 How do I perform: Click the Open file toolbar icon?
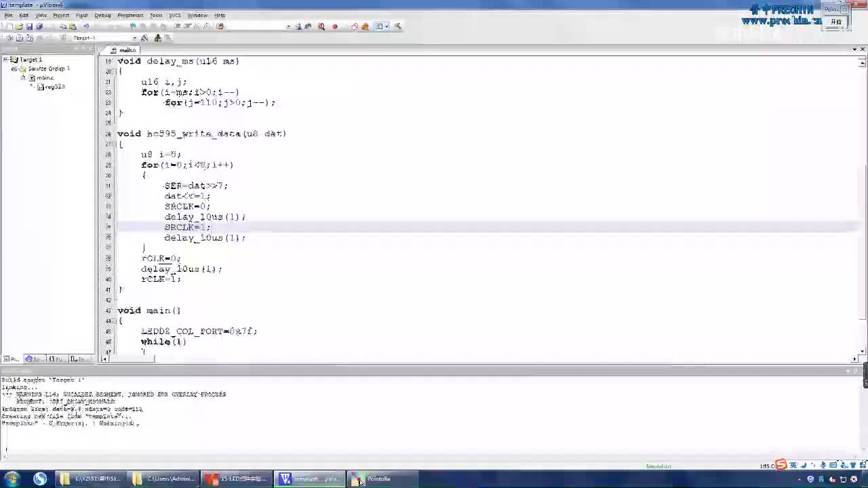(x=19, y=26)
